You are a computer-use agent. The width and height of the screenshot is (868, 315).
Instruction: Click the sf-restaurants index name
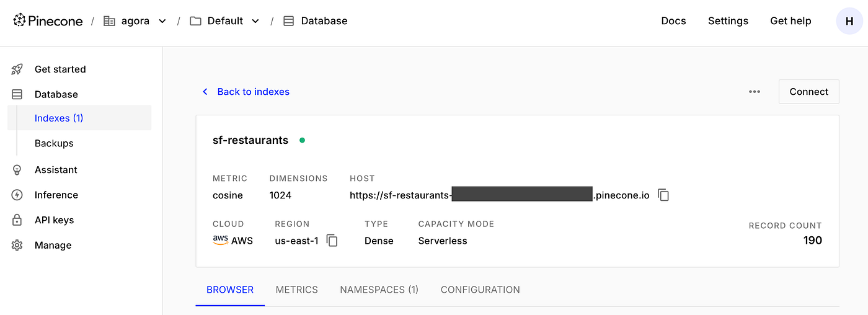(250, 140)
